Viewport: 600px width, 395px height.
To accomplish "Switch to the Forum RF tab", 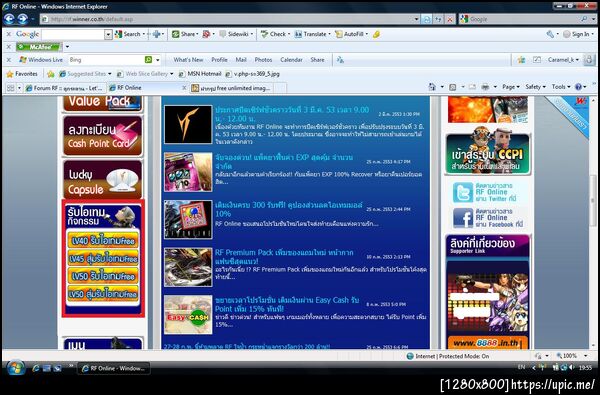I will tap(65, 88).
